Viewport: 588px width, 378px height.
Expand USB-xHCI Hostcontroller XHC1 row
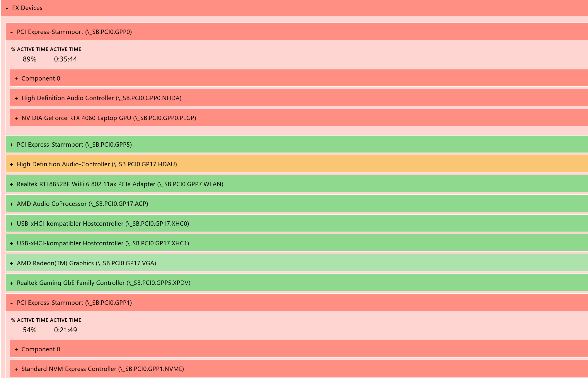[11, 243]
